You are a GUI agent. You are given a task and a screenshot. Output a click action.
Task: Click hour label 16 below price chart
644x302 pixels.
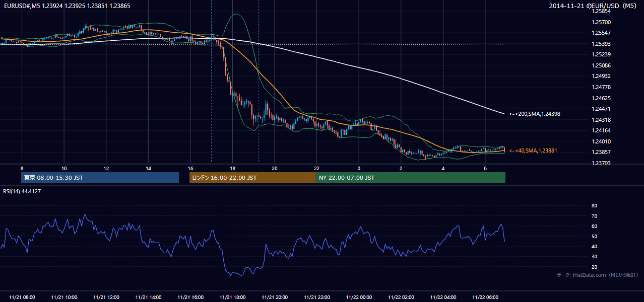[x=190, y=168]
